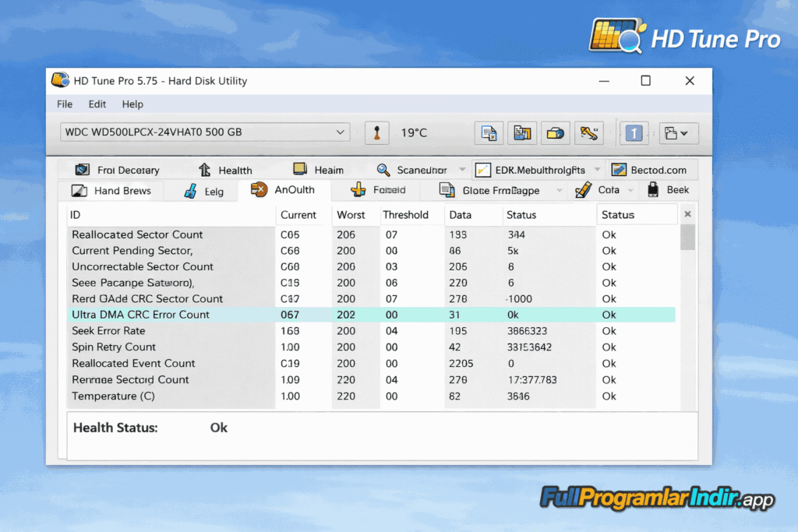Click the Threshold column header
Viewport: 798px width, 532px height.
tap(405, 215)
